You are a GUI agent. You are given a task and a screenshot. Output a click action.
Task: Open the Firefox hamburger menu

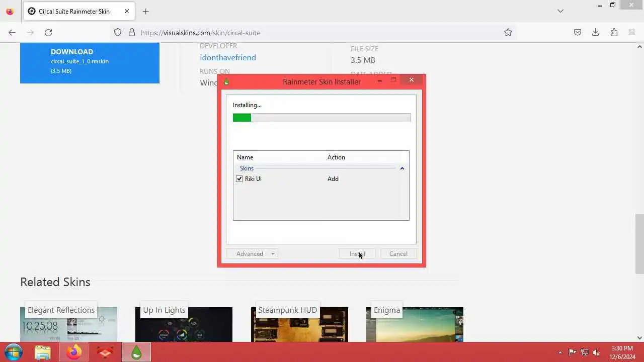click(x=632, y=32)
